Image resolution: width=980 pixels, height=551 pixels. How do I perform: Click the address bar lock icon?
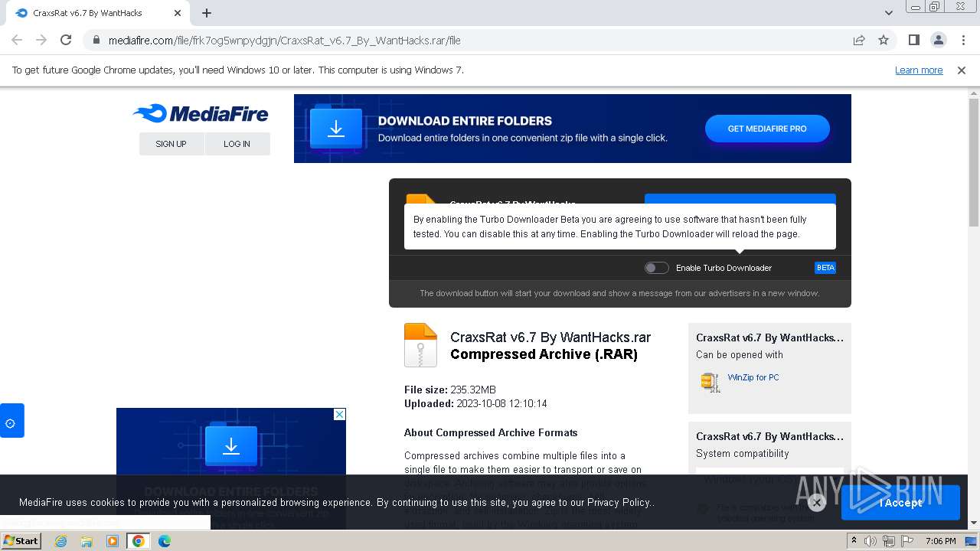(x=96, y=41)
